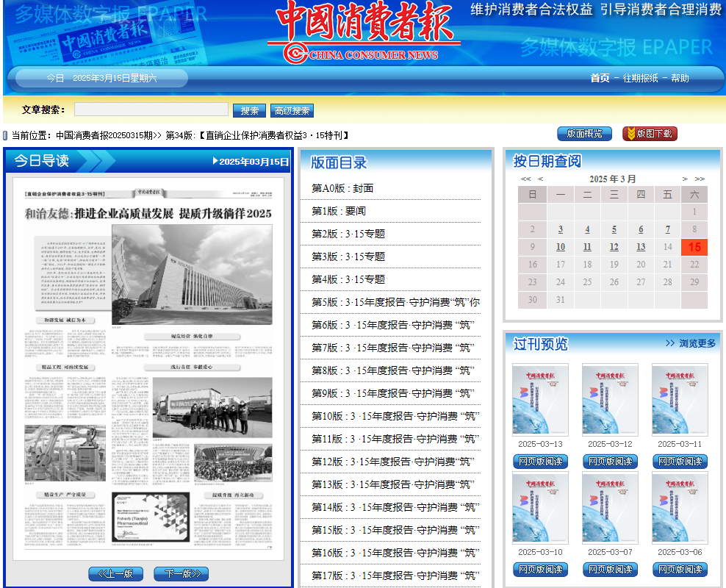Select March 6 in the calendar

[641, 229]
